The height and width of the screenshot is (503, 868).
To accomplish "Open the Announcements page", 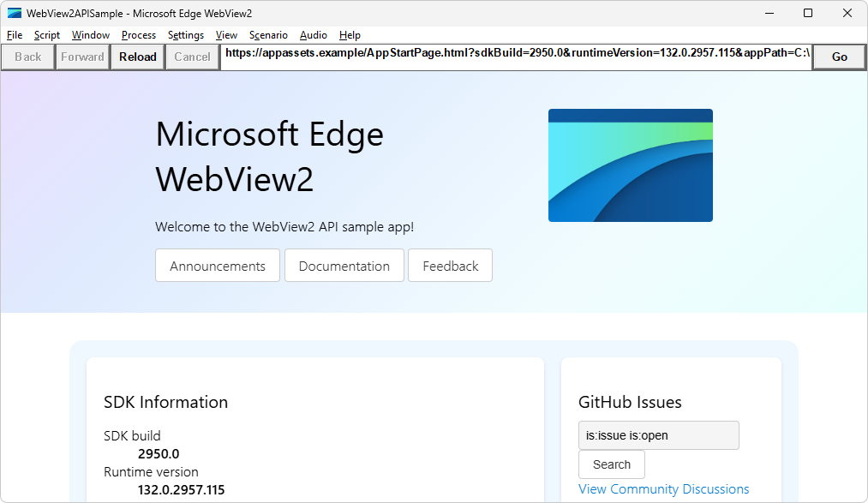I will coord(217,266).
